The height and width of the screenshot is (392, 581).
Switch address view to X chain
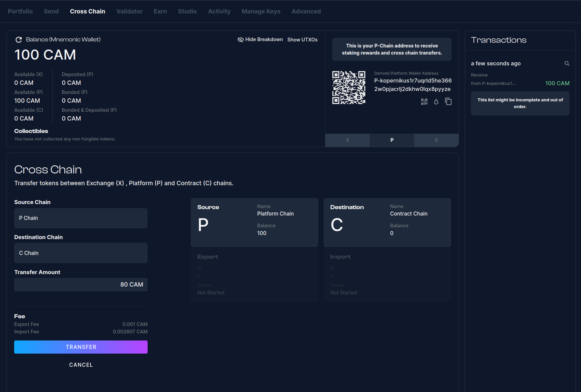[x=347, y=140]
